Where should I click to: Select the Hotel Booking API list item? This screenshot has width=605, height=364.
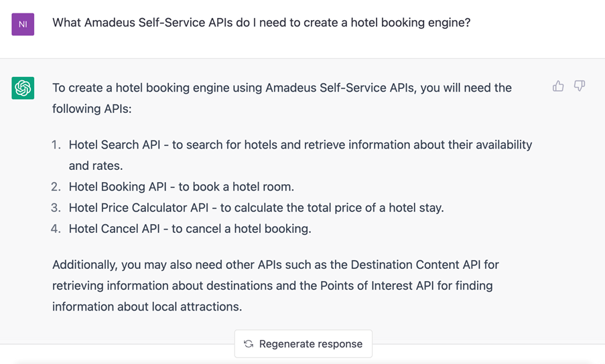pos(182,187)
